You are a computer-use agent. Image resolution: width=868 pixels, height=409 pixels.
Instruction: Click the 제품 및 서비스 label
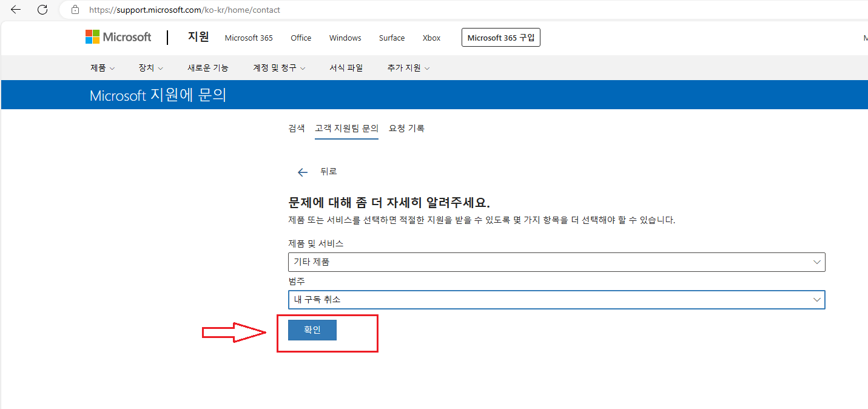click(x=315, y=243)
